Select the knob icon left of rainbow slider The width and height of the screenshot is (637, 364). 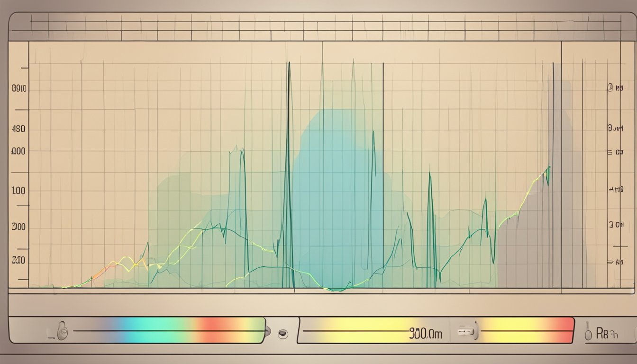tap(64, 331)
